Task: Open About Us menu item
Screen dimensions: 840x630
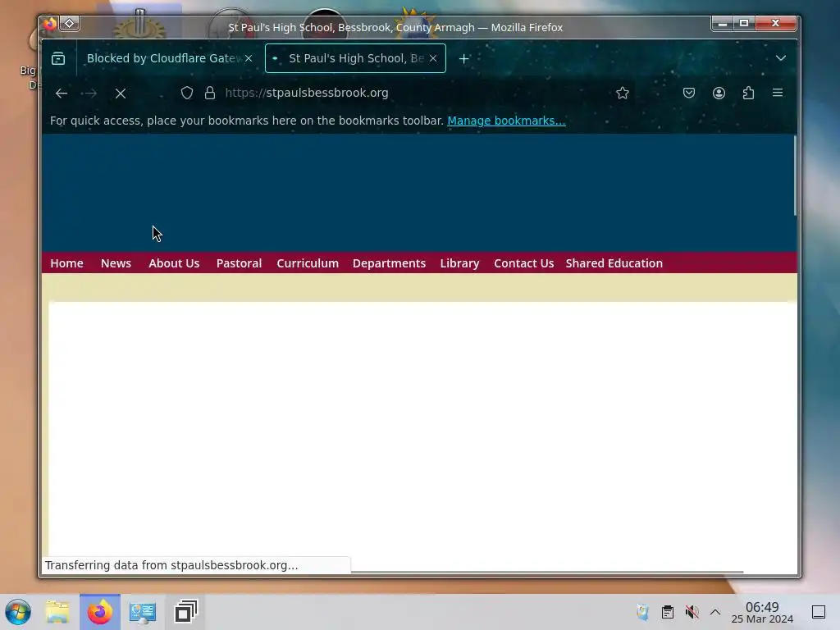Action: [x=174, y=263]
